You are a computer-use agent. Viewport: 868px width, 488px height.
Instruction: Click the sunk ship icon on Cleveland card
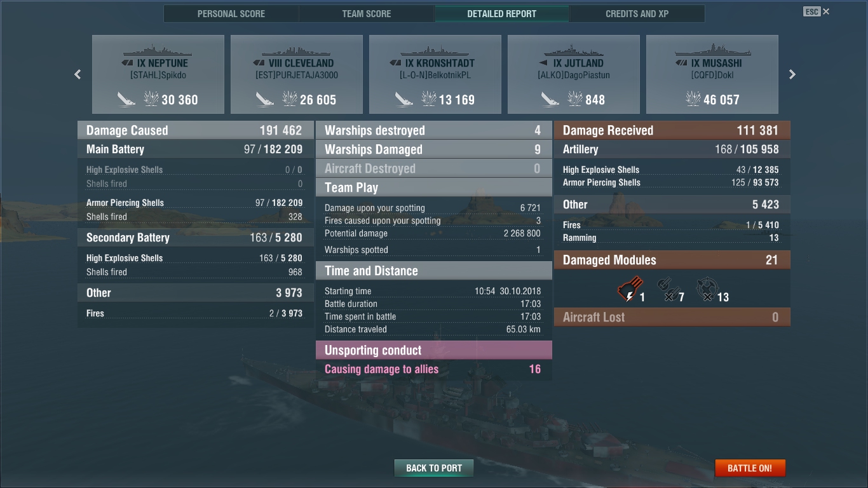pyautogui.click(x=265, y=99)
